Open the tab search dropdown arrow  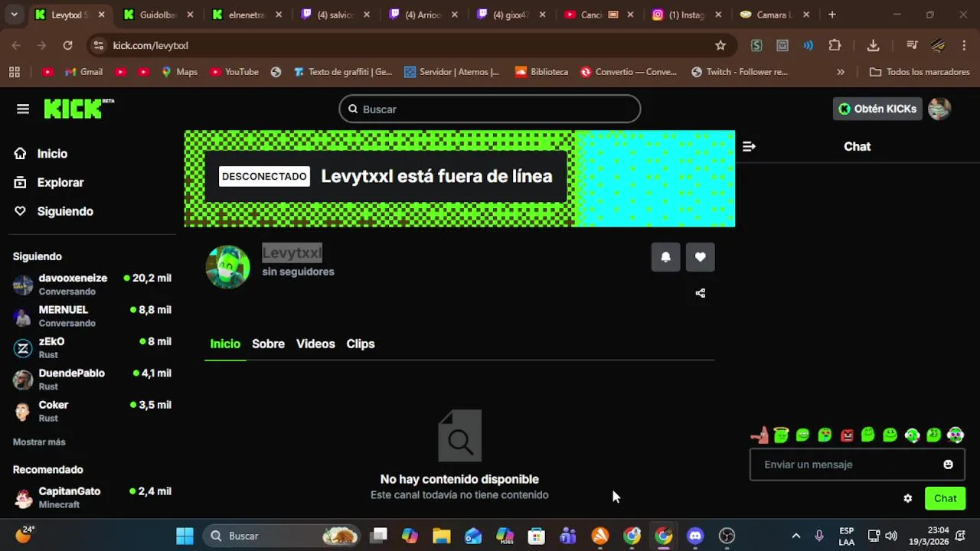point(14,15)
